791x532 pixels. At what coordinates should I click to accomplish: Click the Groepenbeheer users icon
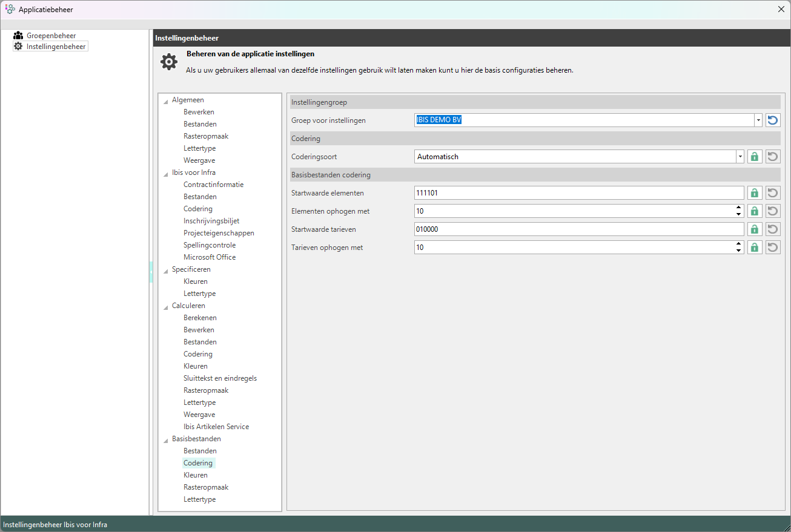click(18, 36)
